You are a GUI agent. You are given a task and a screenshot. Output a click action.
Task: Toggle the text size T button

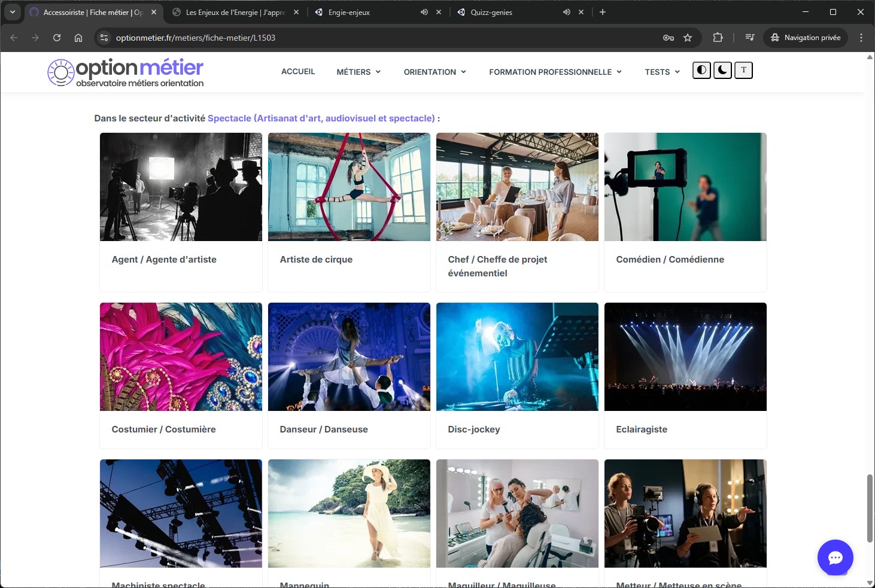[743, 71]
